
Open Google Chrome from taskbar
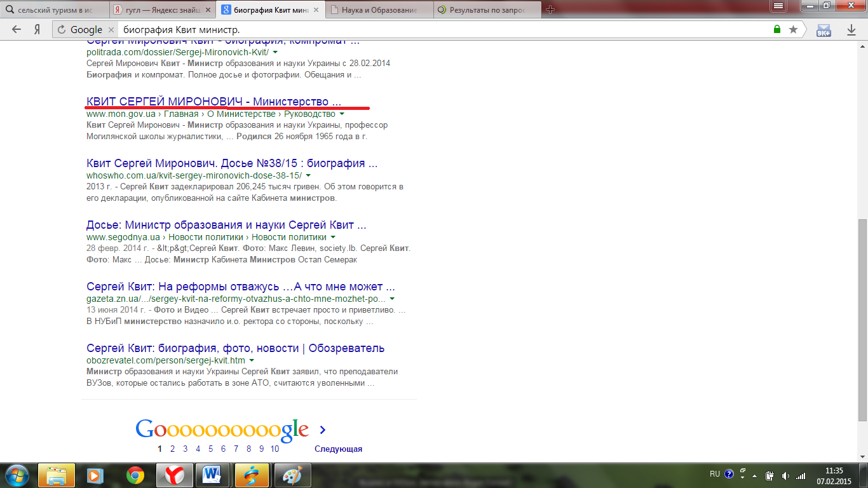pos(135,475)
